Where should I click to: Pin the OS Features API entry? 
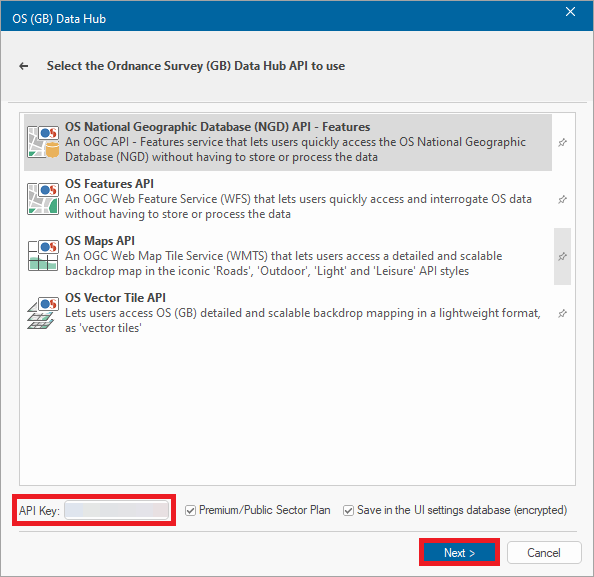(x=563, y=199)
